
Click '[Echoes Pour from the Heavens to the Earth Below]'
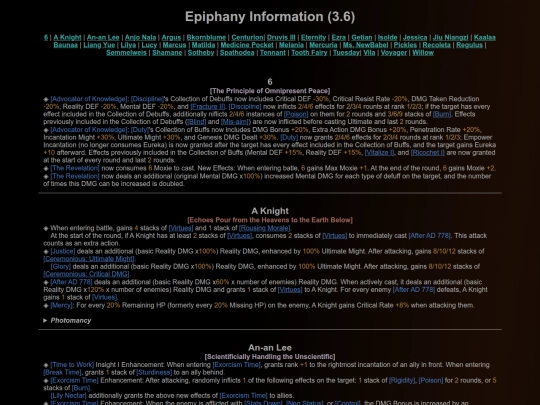(x=270, y=220)
